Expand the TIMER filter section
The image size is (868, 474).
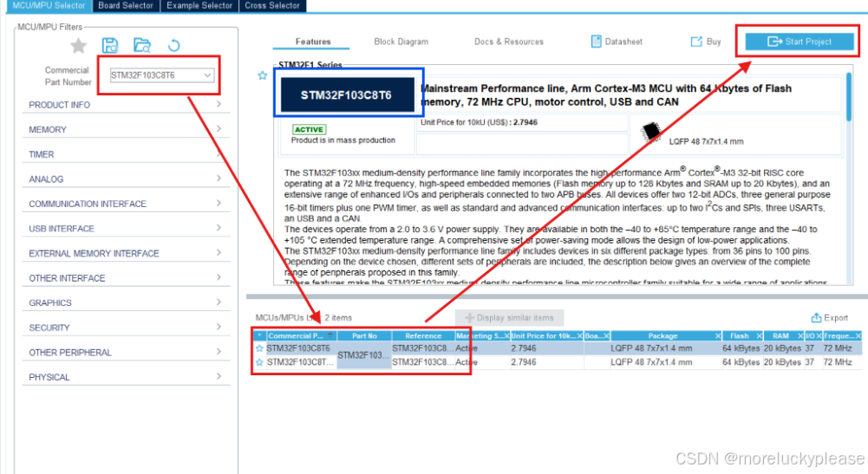coord(126,154)
